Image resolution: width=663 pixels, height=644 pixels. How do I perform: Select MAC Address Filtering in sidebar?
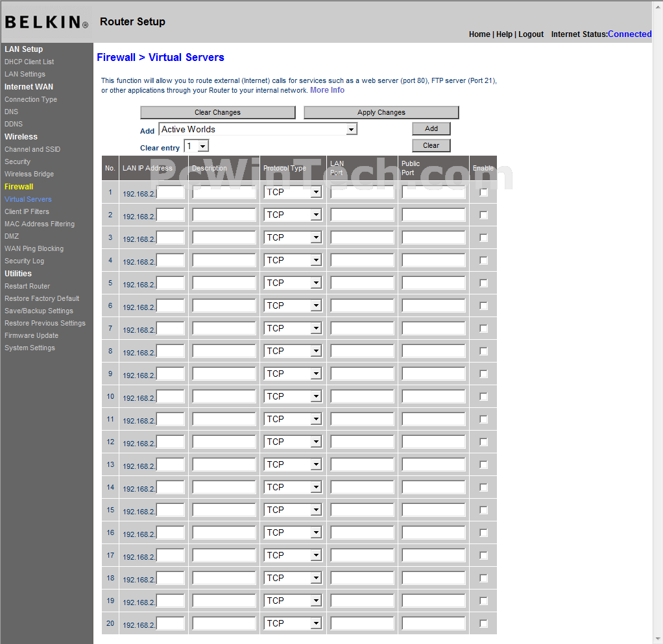pos(40,224)
